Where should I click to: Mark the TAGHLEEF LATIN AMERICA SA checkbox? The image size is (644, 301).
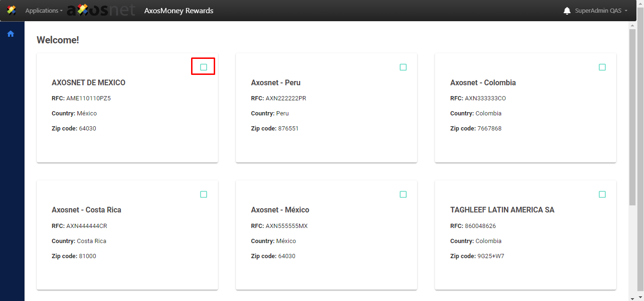pyautogui.click(x=602, y=194)
